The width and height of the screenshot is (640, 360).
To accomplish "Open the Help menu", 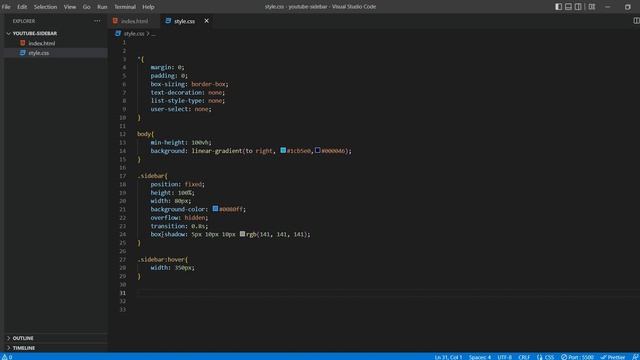I will click(148, 7).
